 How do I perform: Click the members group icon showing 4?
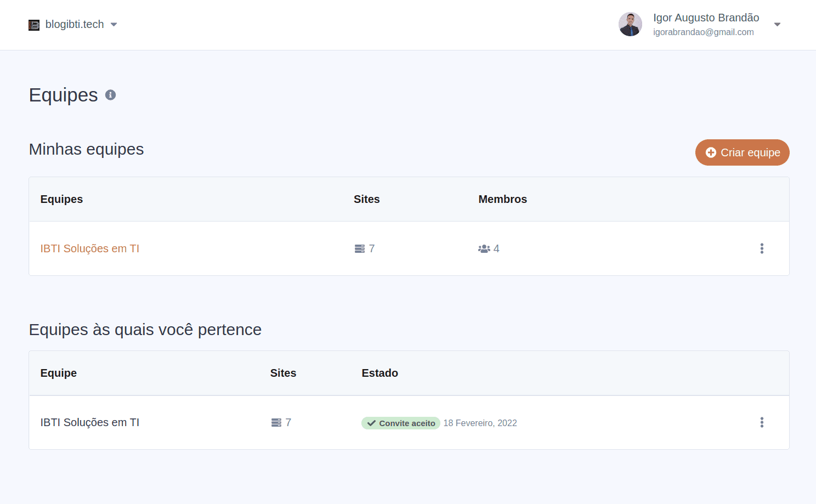pos(484,249)
